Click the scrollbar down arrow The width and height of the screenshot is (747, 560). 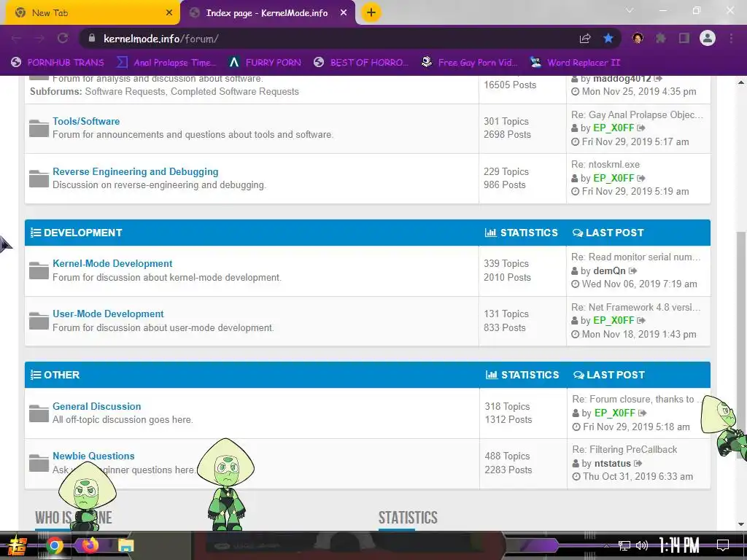click(741, 524)
